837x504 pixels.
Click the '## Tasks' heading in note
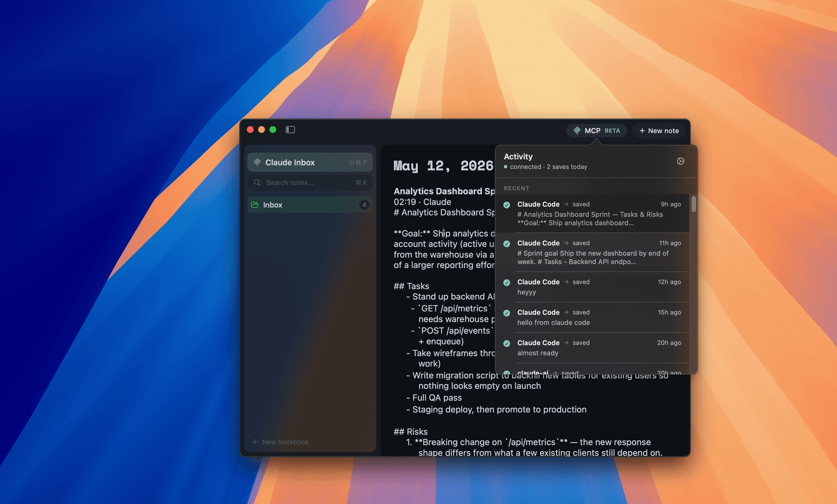(x=411, y=286)
